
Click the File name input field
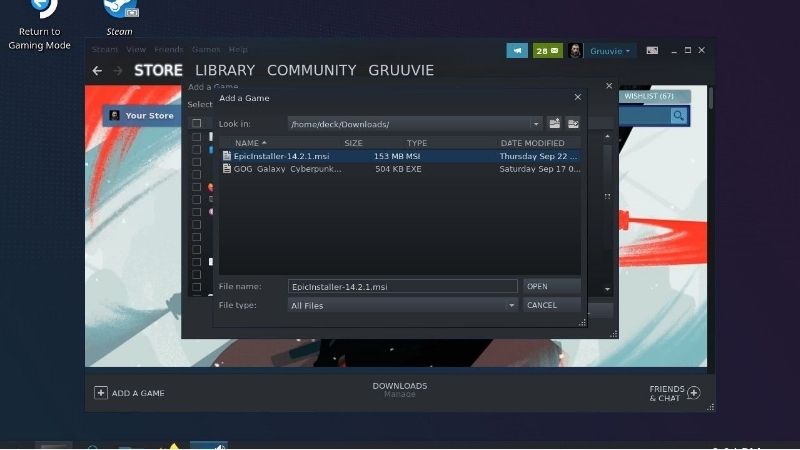(403, 286)
